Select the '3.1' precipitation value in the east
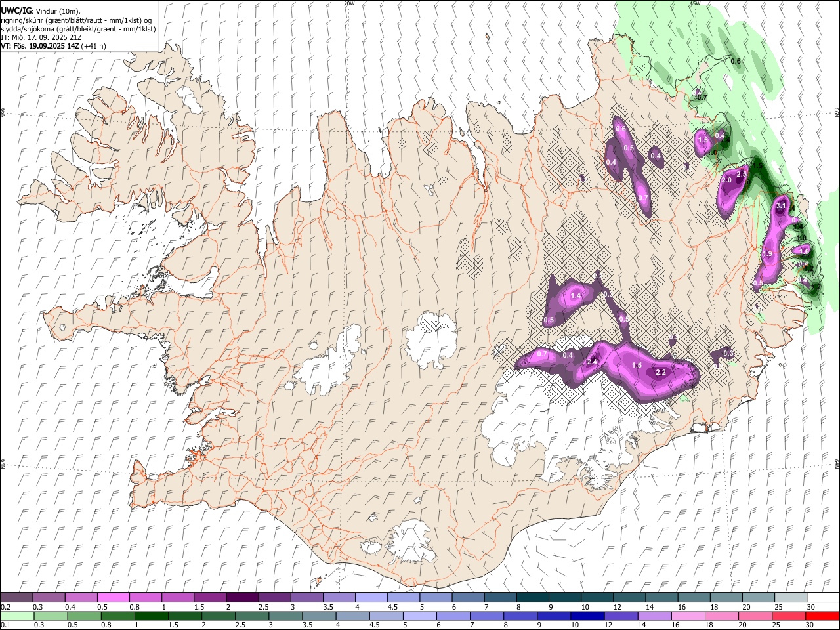 point(781,205)
